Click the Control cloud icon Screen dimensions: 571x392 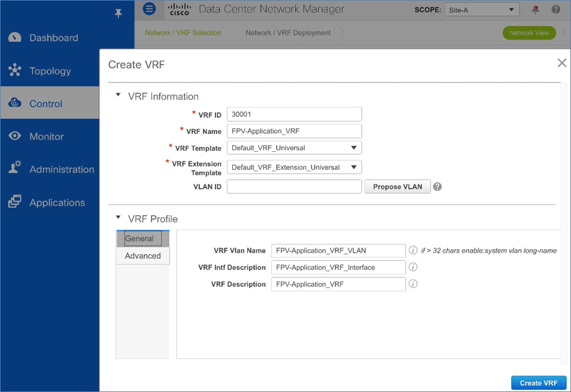click(15, 103)
